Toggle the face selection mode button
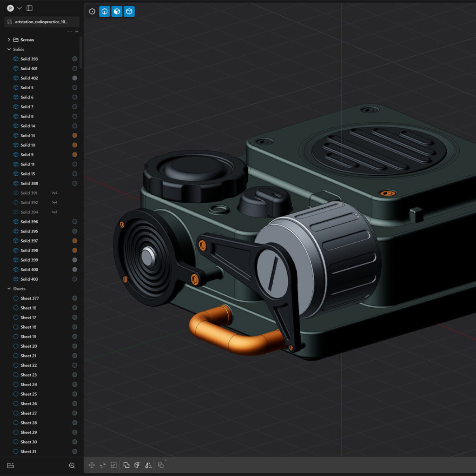Image resolution: width=476 pixels, height=476 pixels. (x=117, y=12)
